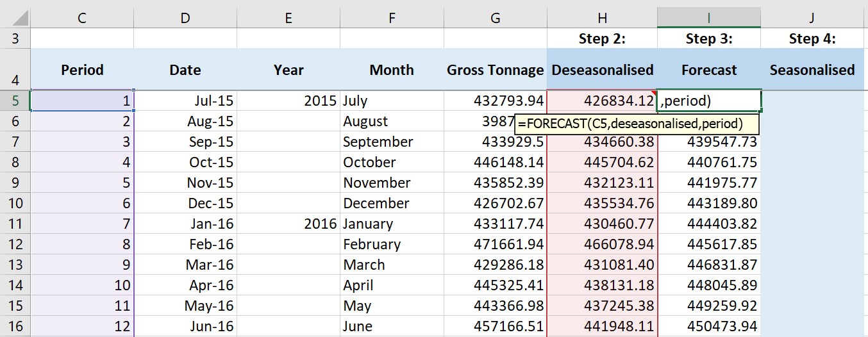Image resolution: width=868 pixels, height=337 pixels.
Task: Select column F header
Action: (392, 19)
